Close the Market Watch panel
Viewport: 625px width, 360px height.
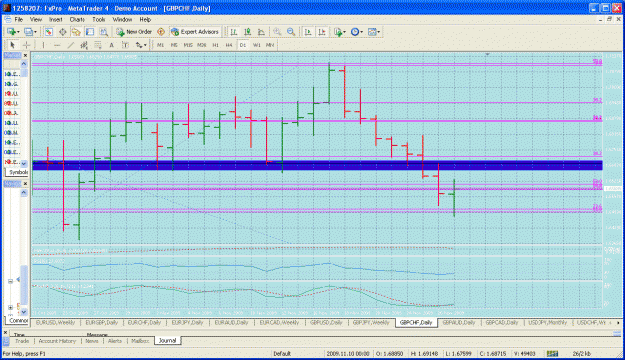25,55
